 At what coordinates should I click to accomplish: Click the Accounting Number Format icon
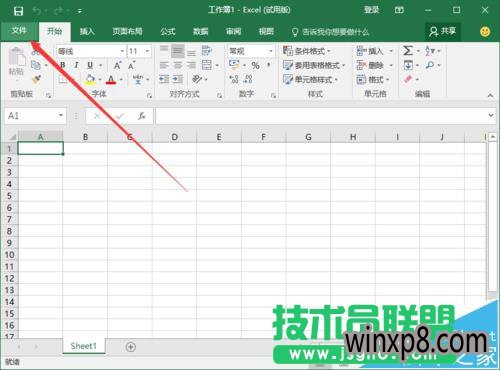point(234,65)
